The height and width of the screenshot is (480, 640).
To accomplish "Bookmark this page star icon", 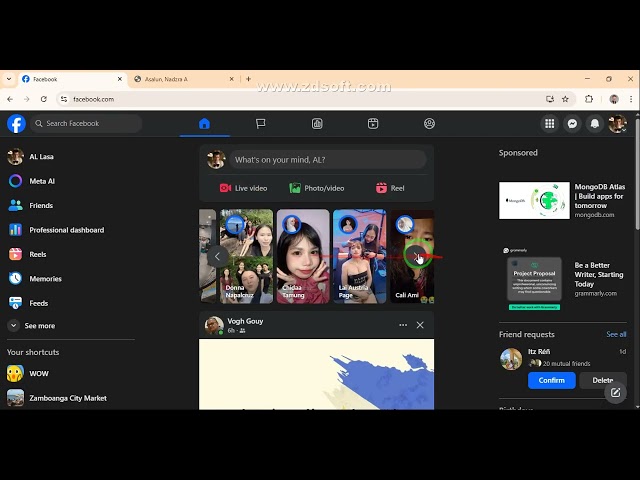I will tap(565, 99).
